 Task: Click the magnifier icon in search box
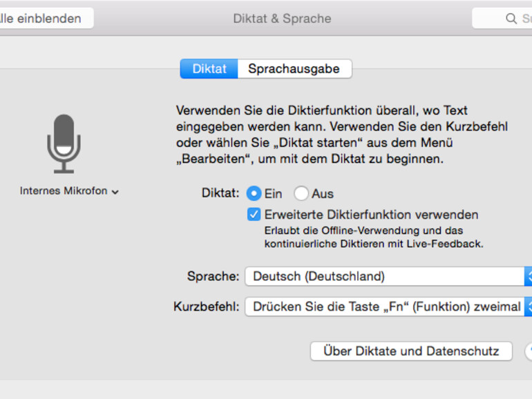tap(511, 19)
